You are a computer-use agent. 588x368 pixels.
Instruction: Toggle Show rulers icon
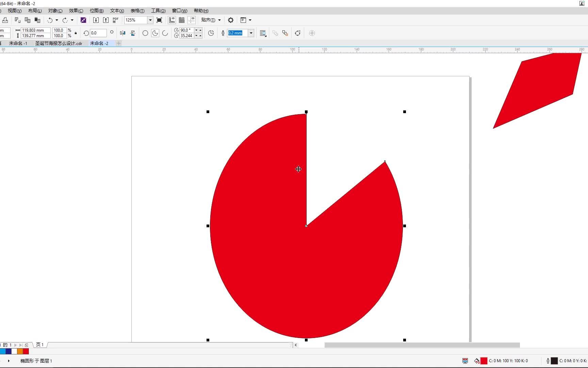(x=172, y=20)
